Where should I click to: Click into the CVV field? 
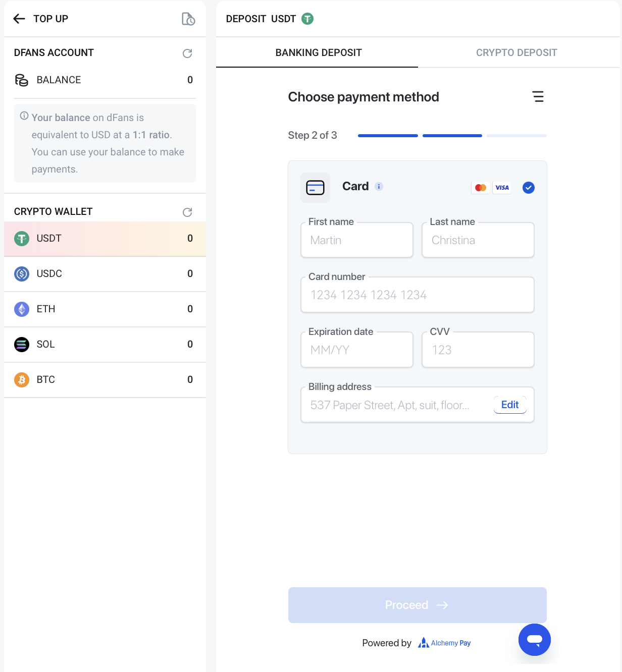pyautogui.click(x=478, y=350)
